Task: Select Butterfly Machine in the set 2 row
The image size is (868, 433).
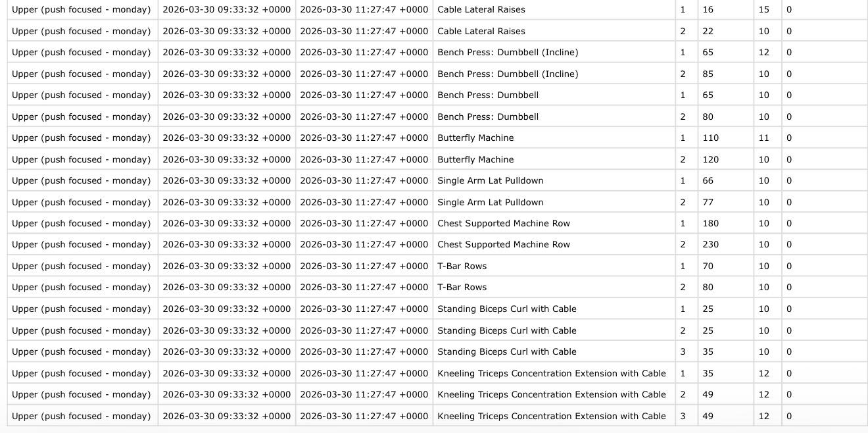Action: (x=475, y=159)
